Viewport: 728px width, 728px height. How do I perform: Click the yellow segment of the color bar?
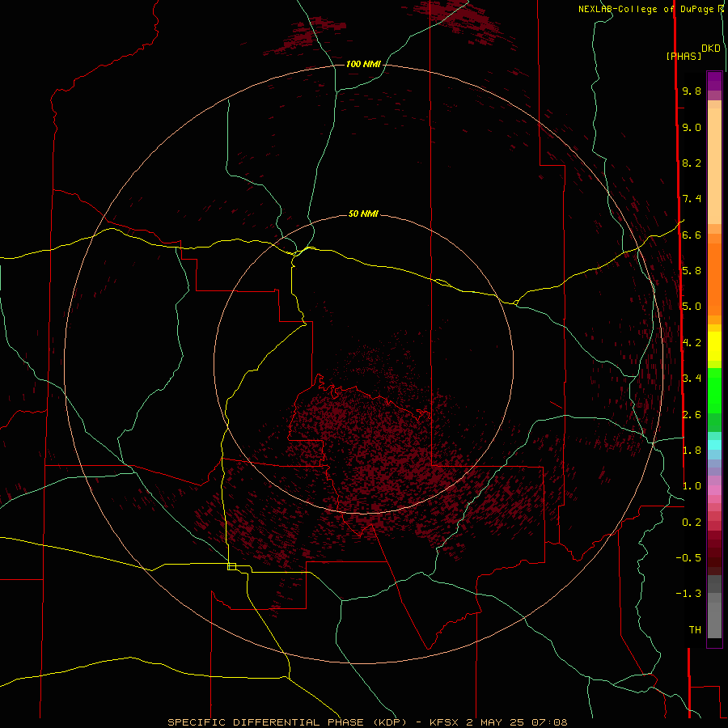point(714,346)
